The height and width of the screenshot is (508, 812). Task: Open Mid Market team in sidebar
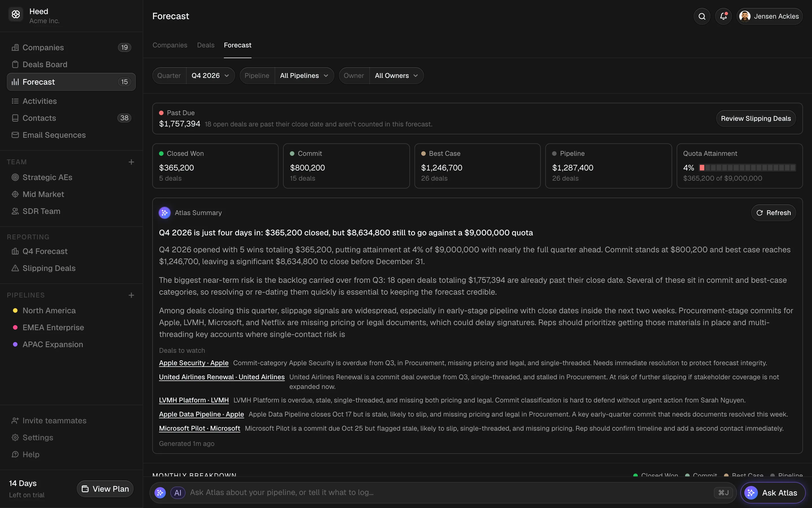click(71, 194)
